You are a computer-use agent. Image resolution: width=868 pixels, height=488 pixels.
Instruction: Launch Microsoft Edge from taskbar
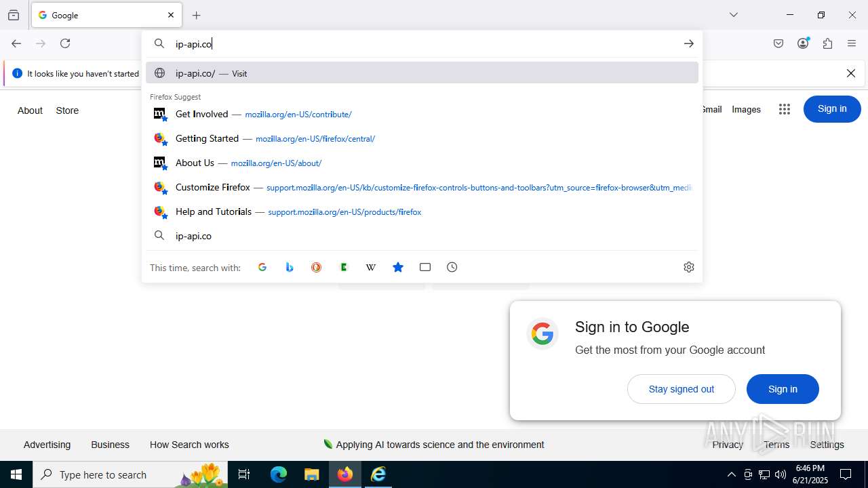tap(279, 474)
